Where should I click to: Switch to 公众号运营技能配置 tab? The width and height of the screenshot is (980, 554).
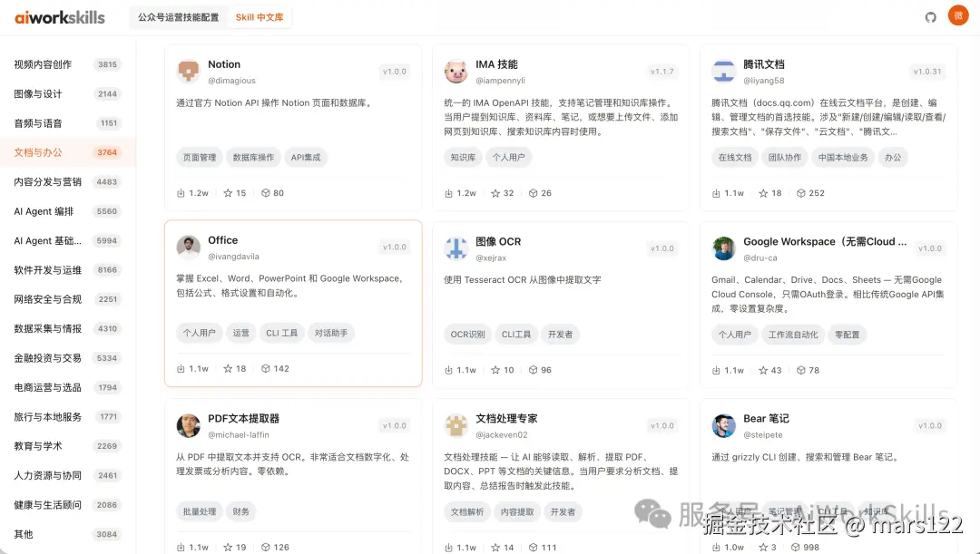click(x=179, y=17)
